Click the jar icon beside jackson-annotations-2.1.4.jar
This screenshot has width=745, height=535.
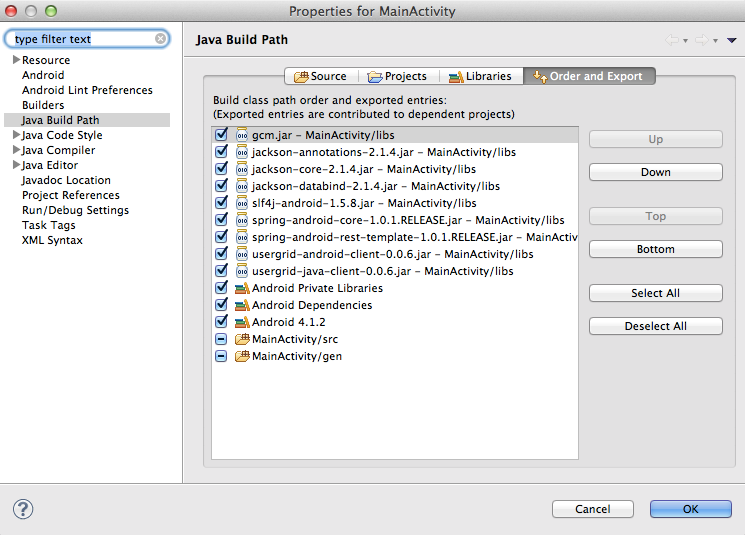(x=242, y=152)
